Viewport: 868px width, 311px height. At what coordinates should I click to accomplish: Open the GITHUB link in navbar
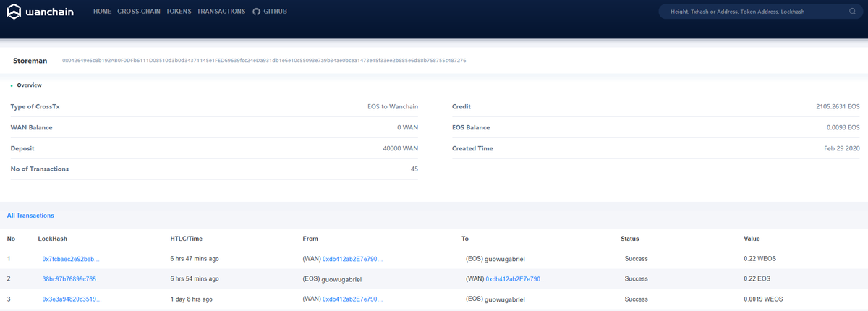(x=276, y=12)
